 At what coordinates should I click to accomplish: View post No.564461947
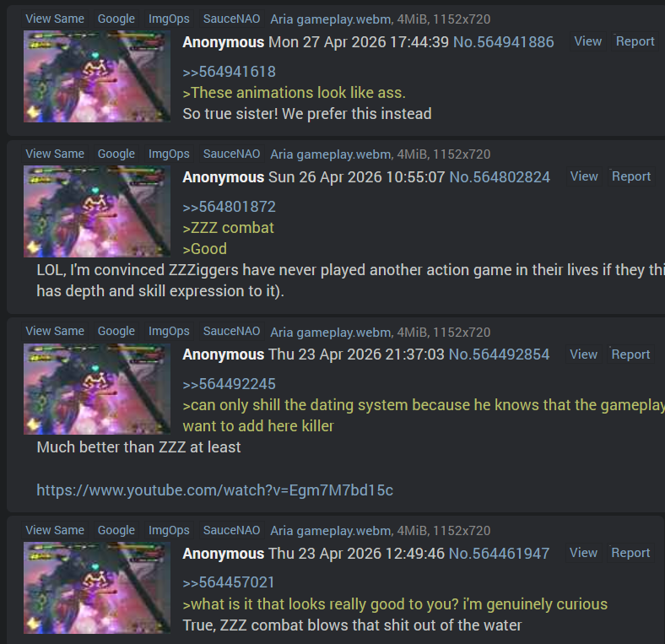click(583, 553)
